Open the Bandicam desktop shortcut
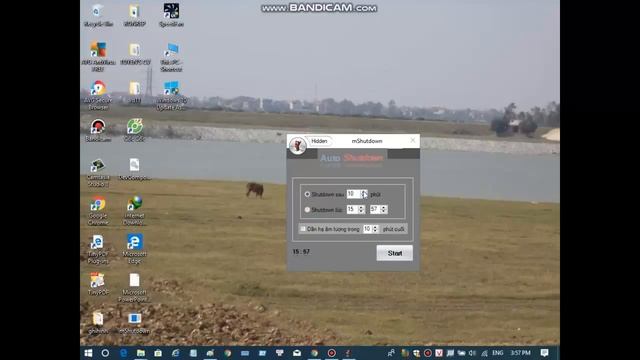 pos(98,130)
